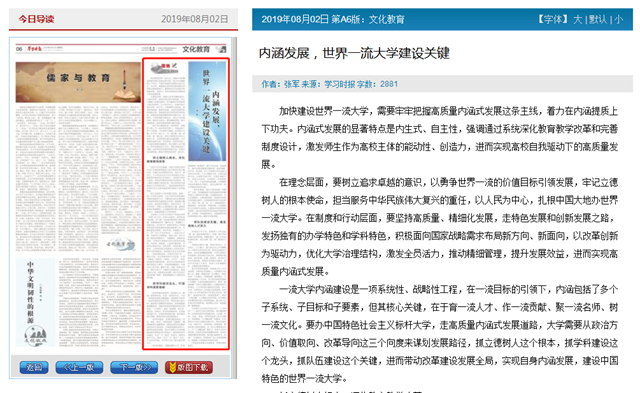Click the 文化教育 section label on newspaper page
Screen dimensions: 640x393
click(x=196, y=49)
